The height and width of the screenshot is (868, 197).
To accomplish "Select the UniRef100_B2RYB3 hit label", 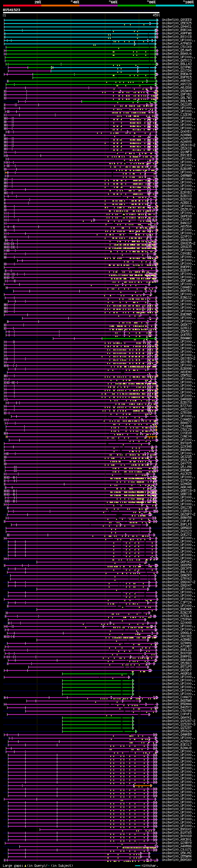I will pyautogui.click(x=177, y=193).
